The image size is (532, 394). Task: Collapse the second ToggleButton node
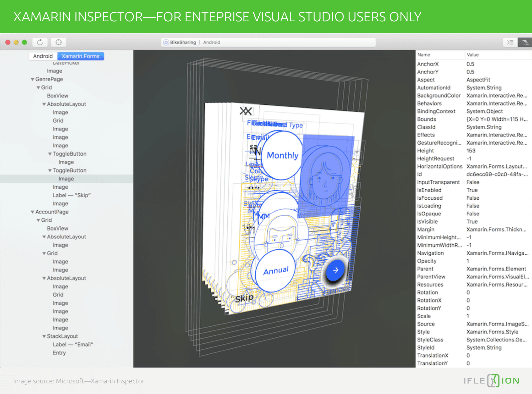pos(50,171)
